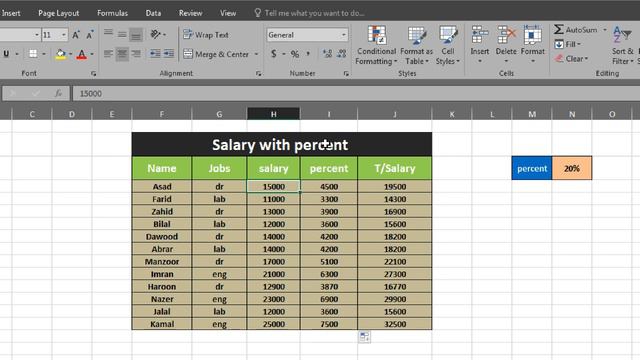Apply comma style format
The image size is (640, 360).
[308, 54]
